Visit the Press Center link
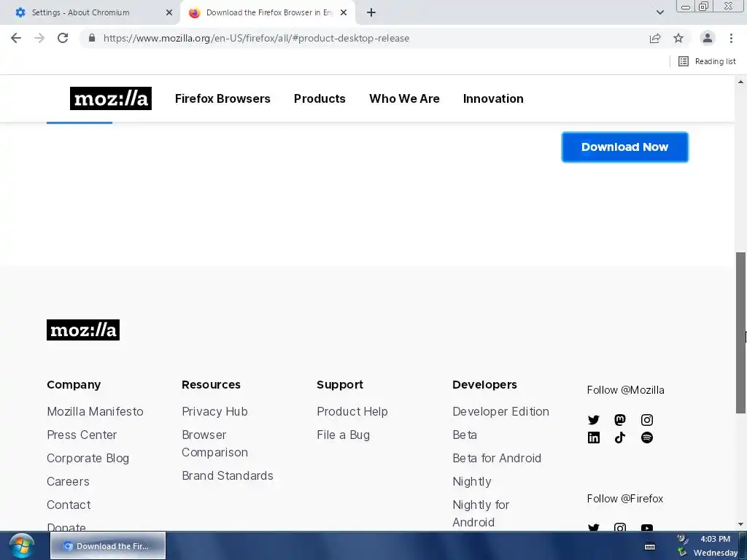 [82, 435]
